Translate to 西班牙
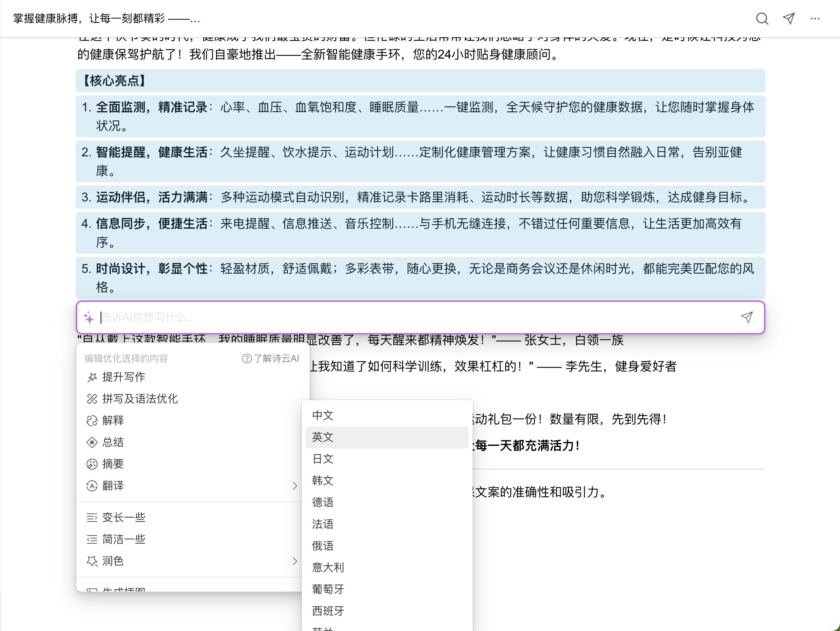 [387, 611]
